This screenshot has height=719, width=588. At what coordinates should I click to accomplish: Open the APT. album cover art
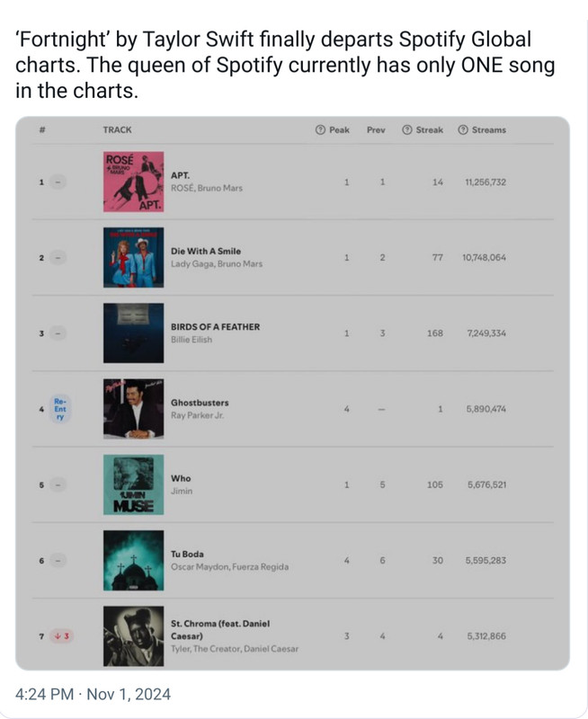tap(133, 182)
